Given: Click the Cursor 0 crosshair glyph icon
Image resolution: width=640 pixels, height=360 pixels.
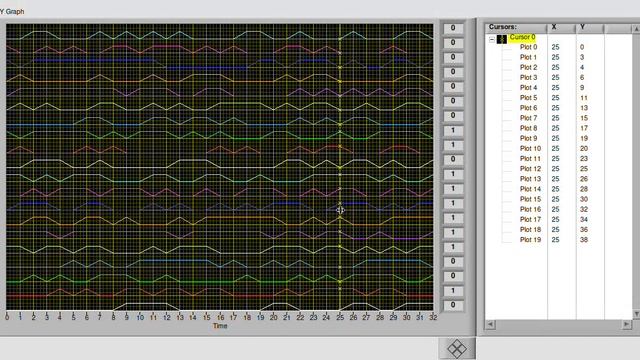Looking at the screenshot, I should click(502, 39).
